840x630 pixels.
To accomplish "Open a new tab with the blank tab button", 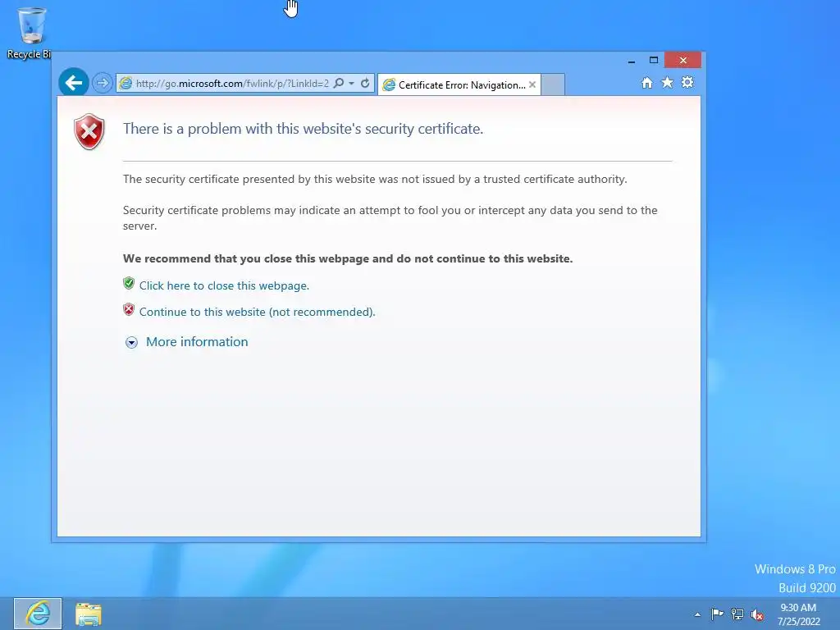I will (554, 84).
